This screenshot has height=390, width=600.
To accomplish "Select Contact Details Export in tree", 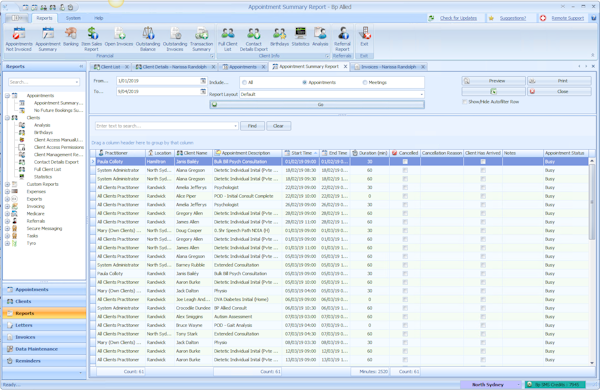I will click(x=56, y=162).
